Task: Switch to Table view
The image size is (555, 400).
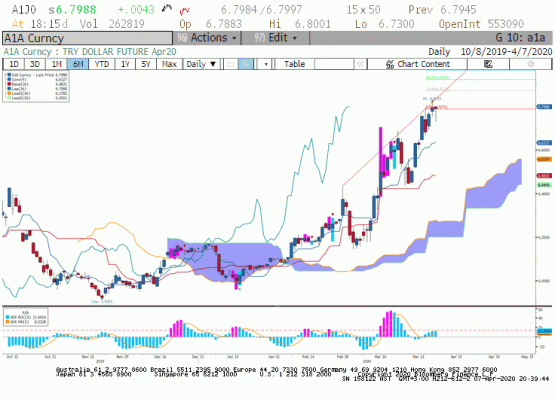Action: [294, 64]
